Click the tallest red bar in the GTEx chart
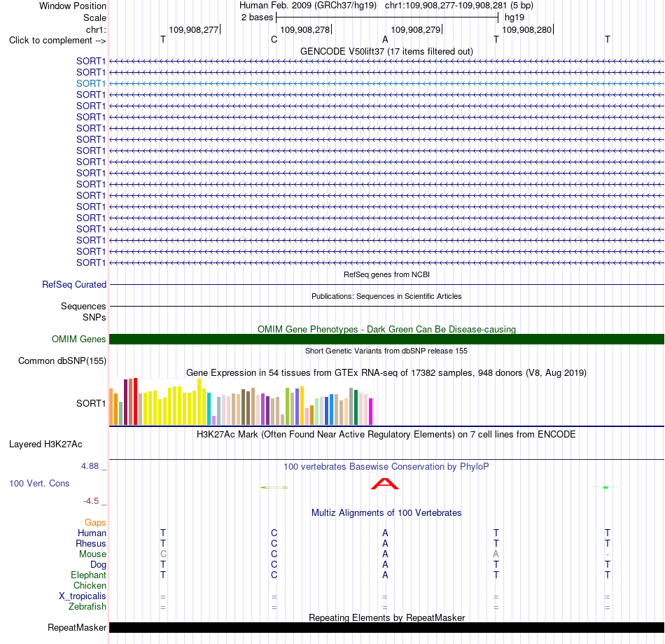The width and height of the screenshot is (665, 644). tap(135, 401)
